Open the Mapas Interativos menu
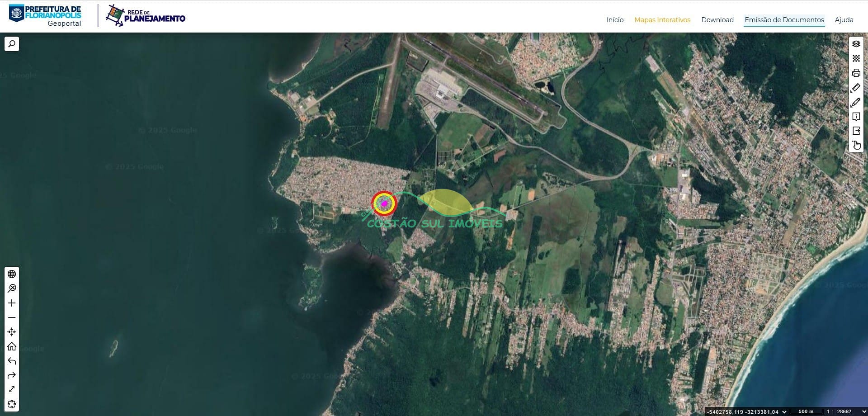 662,20
